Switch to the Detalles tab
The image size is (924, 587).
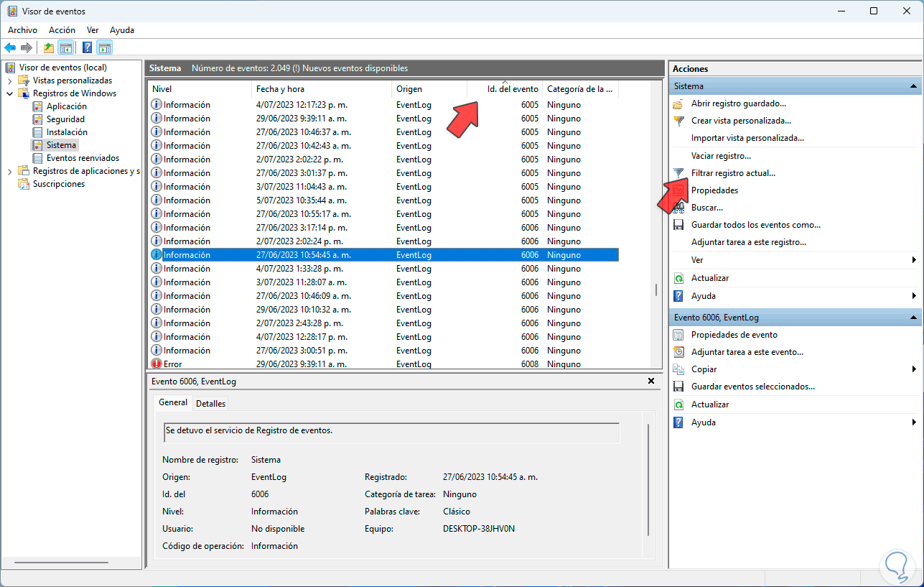[x=211, y=403]
